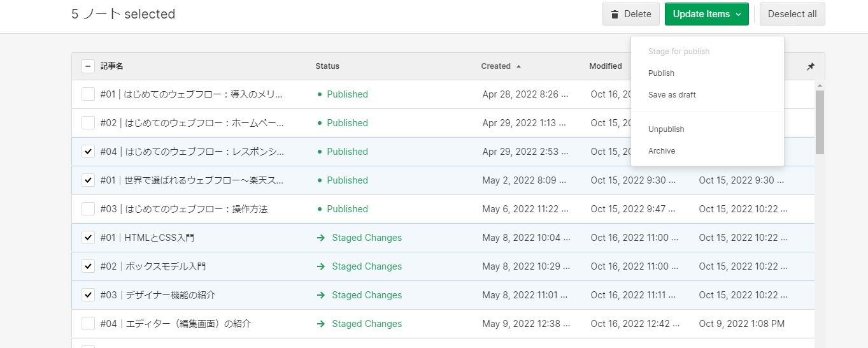Viewport: 868px width, 348px height.
Task: Open the #04 エディター（編集画面）の紹介 article
Action: (176, 324)
